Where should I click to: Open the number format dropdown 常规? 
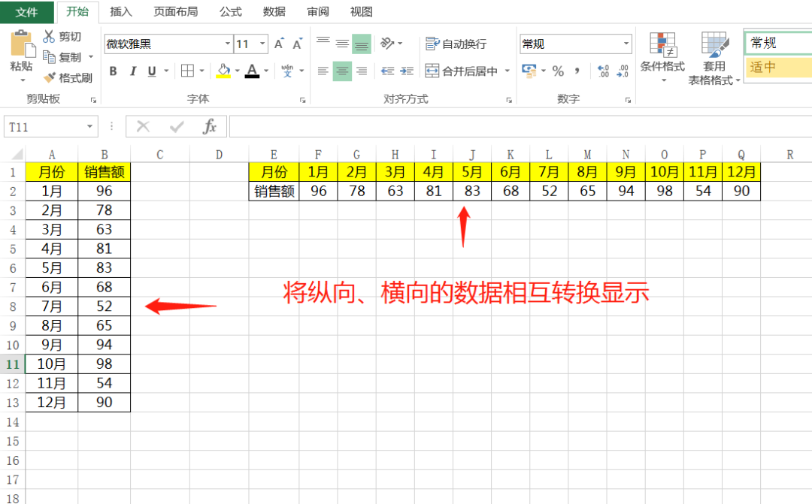(626, 44)
